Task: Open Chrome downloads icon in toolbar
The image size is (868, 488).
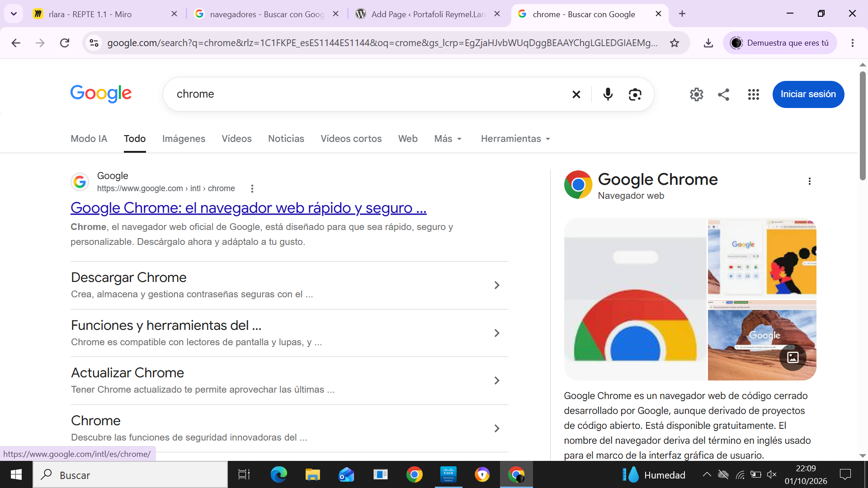Action: pos(708,43)
